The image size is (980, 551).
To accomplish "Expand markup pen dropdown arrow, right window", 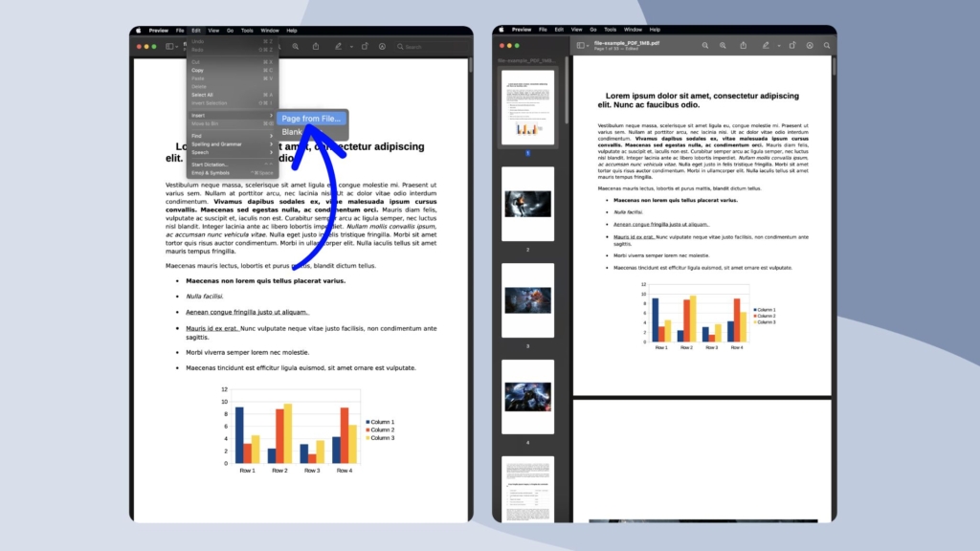I will tap(779, 46).
